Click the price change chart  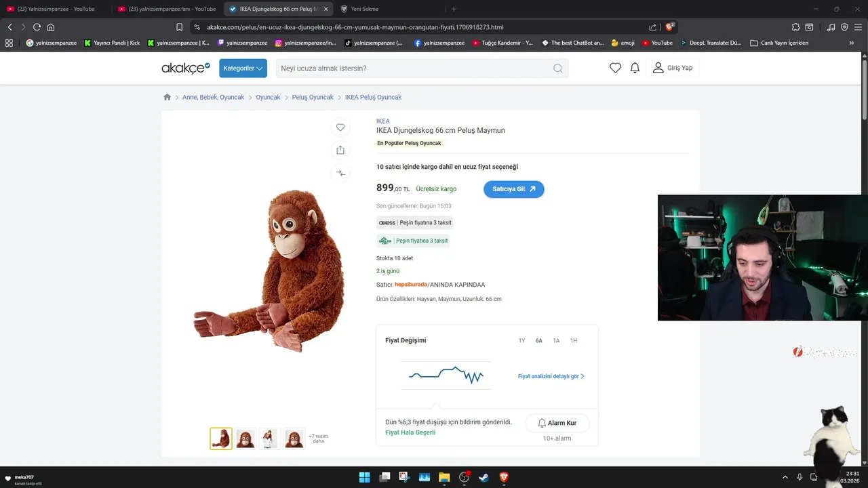point(446,375)
